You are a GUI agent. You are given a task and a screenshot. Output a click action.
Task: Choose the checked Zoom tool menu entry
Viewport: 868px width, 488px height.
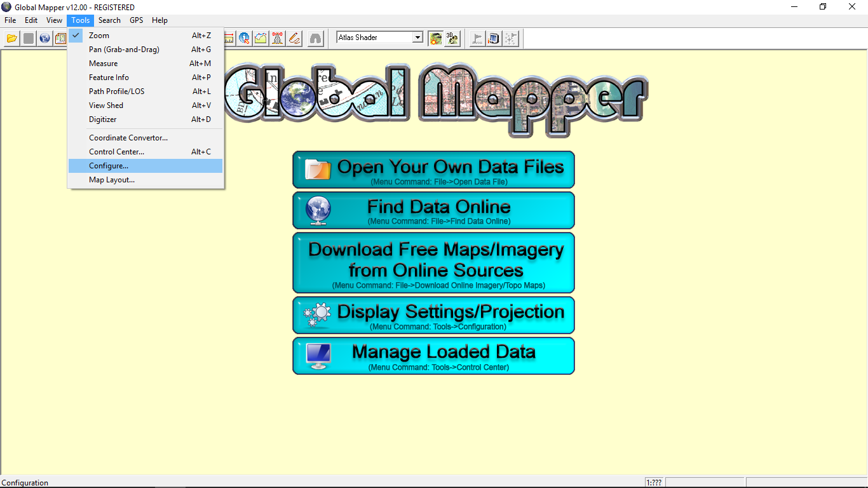click(146, 36)
